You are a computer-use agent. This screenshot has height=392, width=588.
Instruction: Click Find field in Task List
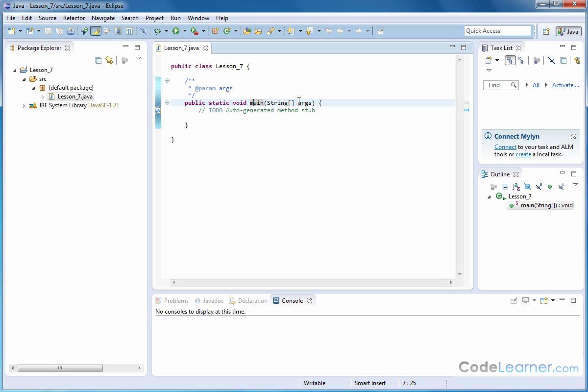tap(500, 85)
